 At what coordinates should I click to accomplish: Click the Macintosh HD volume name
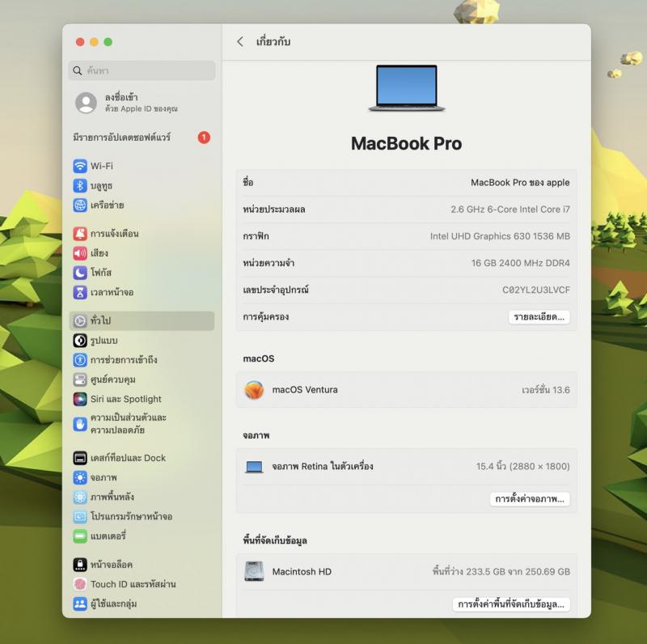pos(302,572)
